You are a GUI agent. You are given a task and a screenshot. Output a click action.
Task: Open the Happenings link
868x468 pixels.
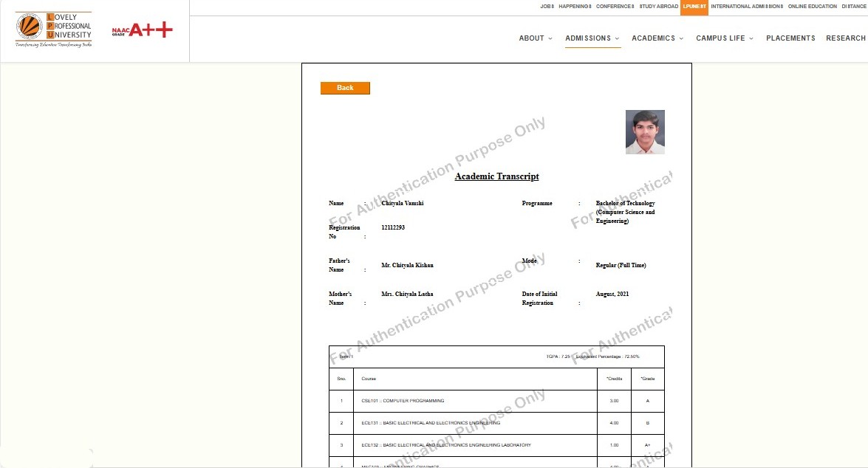click(575, 7)
